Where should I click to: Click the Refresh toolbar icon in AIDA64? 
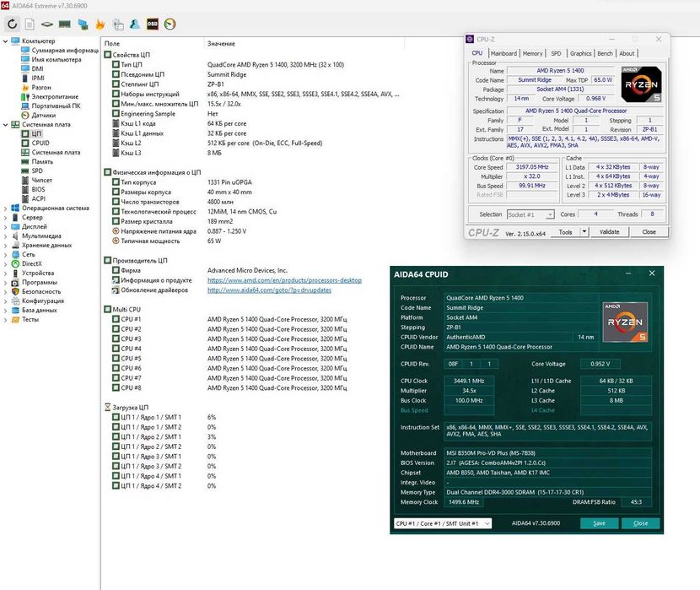tap(13, 24)
